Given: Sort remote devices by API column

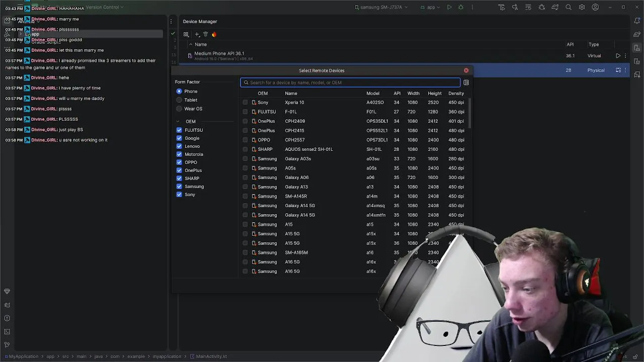Looking at the screenshot, I should coord(397,94).
